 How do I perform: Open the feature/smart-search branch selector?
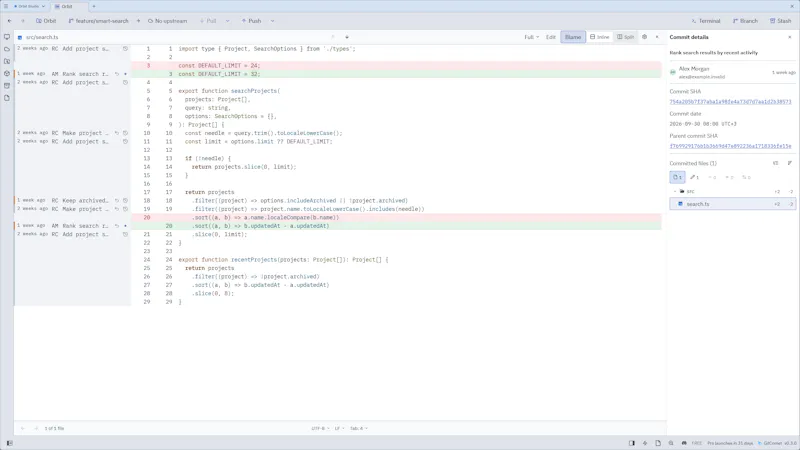pos(98,21)
